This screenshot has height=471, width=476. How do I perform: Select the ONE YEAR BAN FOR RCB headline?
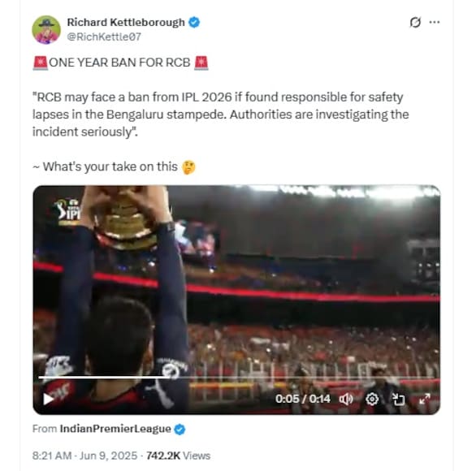[119, 63]
